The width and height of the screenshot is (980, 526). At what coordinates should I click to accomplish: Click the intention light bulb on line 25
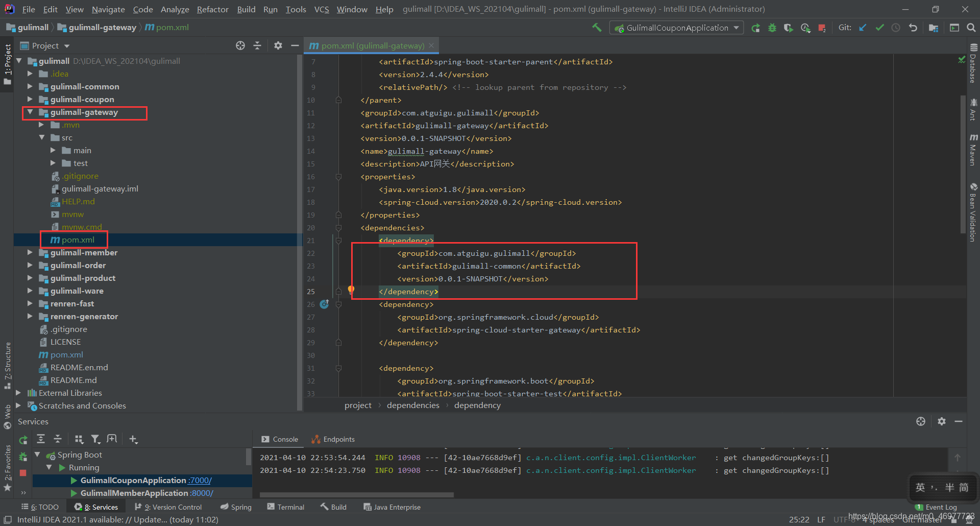[x=351, y=290]
